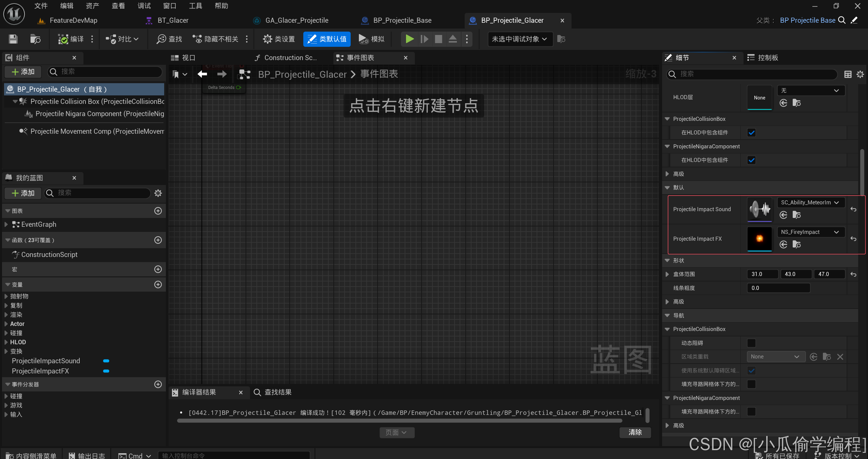Toggle ProjectileNigaraComponent include in HLOD checkbox
The width and height of the screenshot is (868, 459).
pos(751,160)
